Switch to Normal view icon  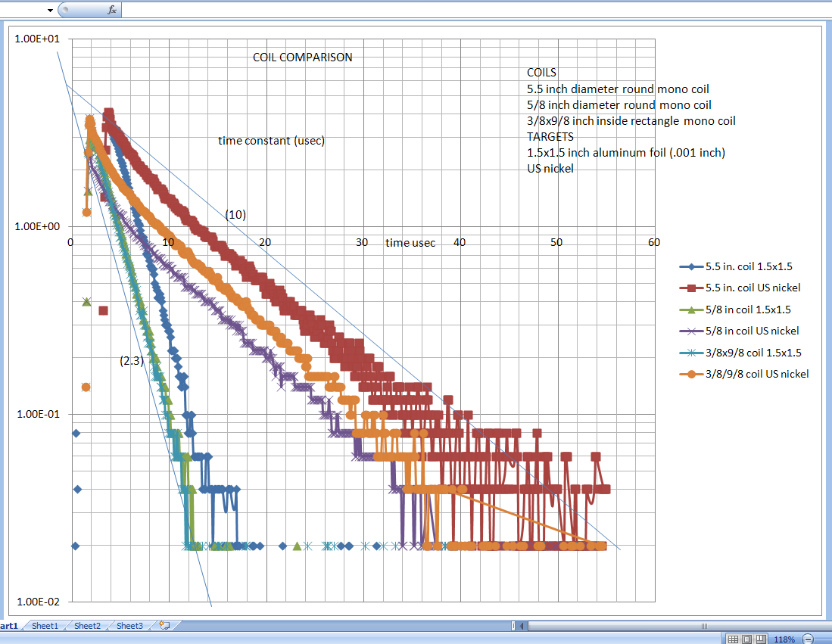click(733, 639)
